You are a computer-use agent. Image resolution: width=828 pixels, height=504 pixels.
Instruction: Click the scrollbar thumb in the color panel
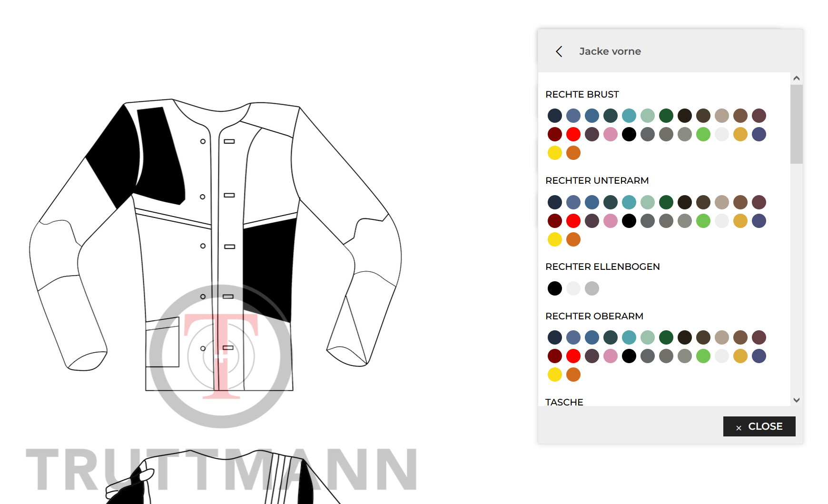[x=796, y=124]
